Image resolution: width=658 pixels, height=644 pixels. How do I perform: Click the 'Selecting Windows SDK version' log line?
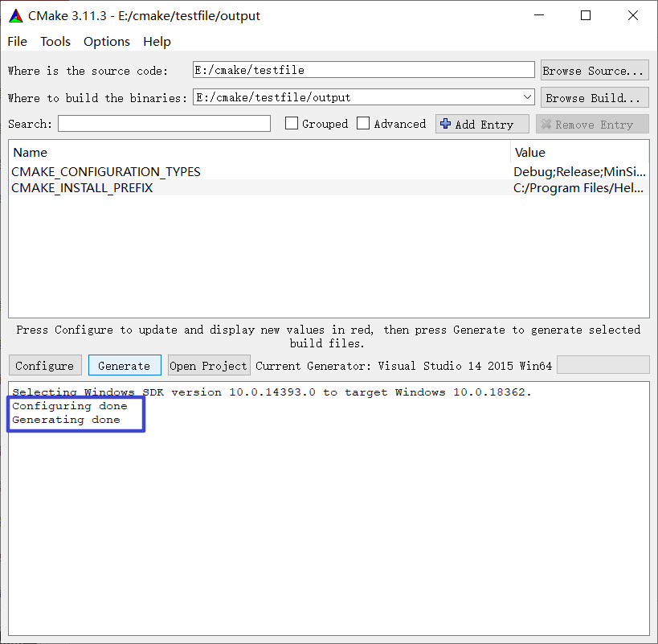point(272,392)
